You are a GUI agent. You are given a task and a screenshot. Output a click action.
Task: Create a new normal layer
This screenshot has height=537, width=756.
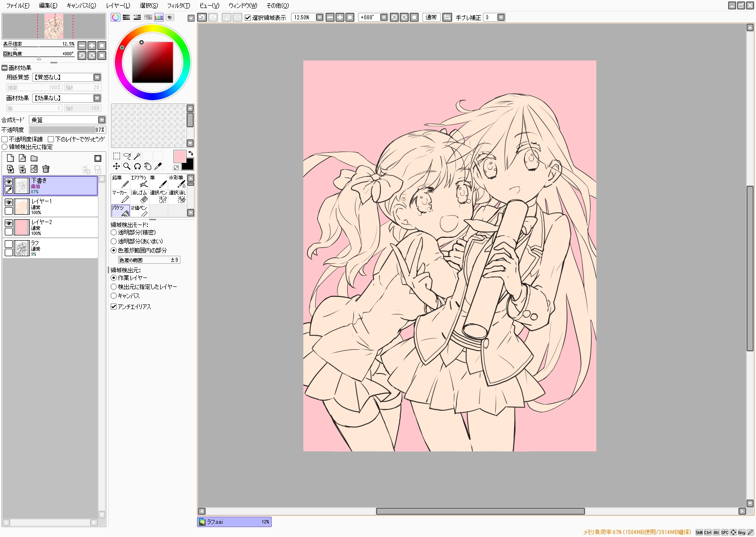point(10,158)
